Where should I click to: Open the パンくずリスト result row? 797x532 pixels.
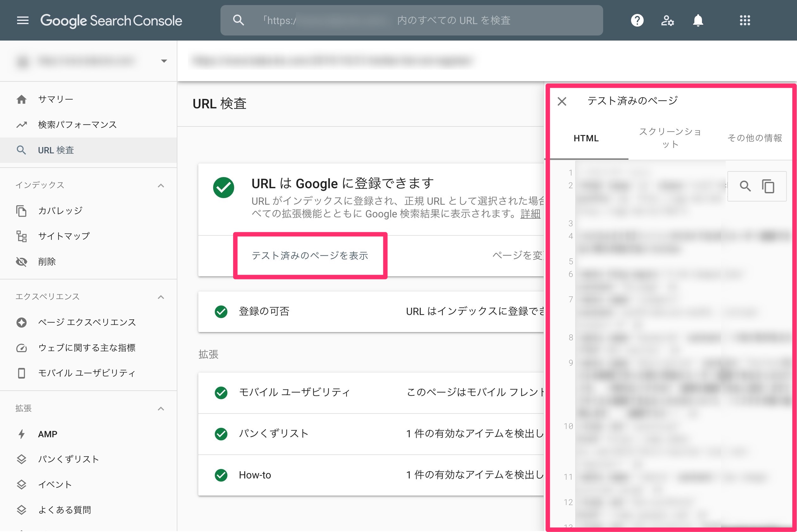[371, 433]
